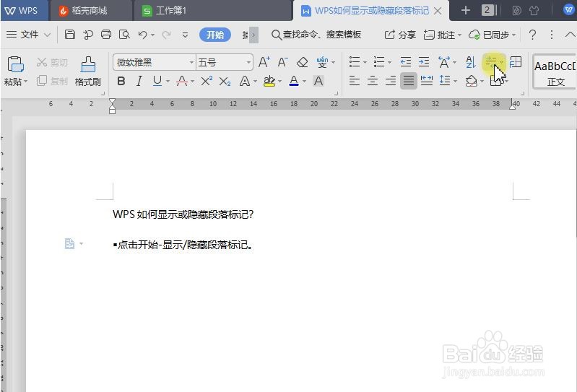This screenshot has height=392, width=577.
Task: Toggle Underline formatting
Action: pos(157,81)
